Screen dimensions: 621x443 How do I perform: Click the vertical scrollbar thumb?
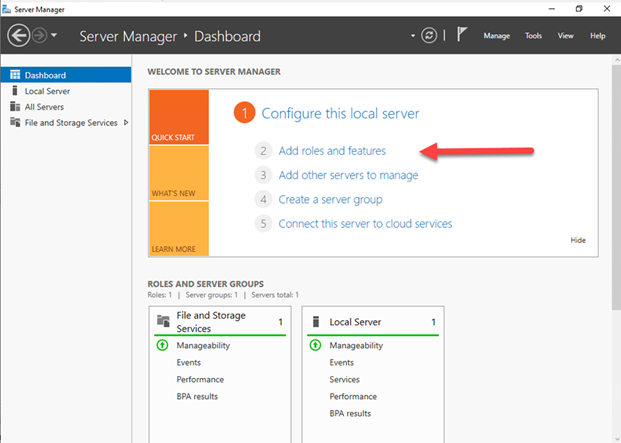pyautogui.click(x=617, y=187)
